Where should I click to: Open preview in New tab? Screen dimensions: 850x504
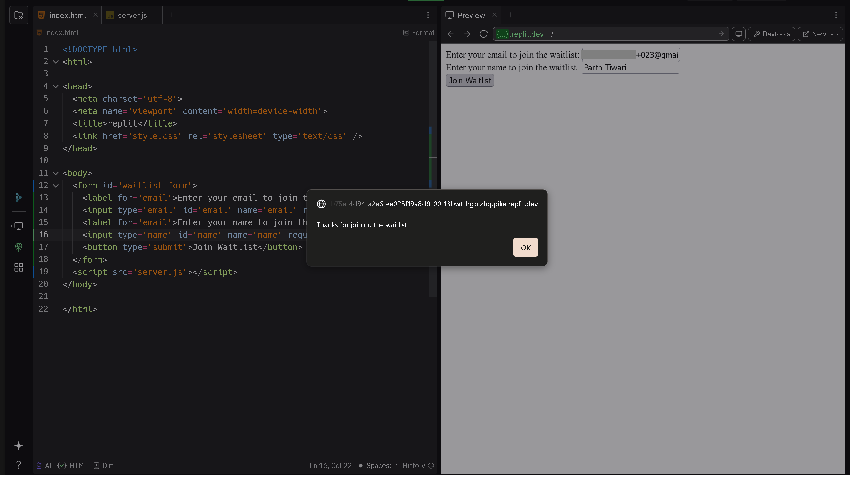click(820, 34)
